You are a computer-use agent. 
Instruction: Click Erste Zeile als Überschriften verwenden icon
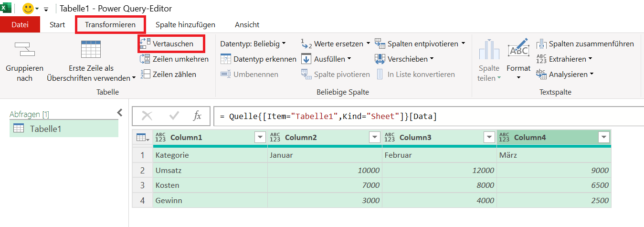91,49
